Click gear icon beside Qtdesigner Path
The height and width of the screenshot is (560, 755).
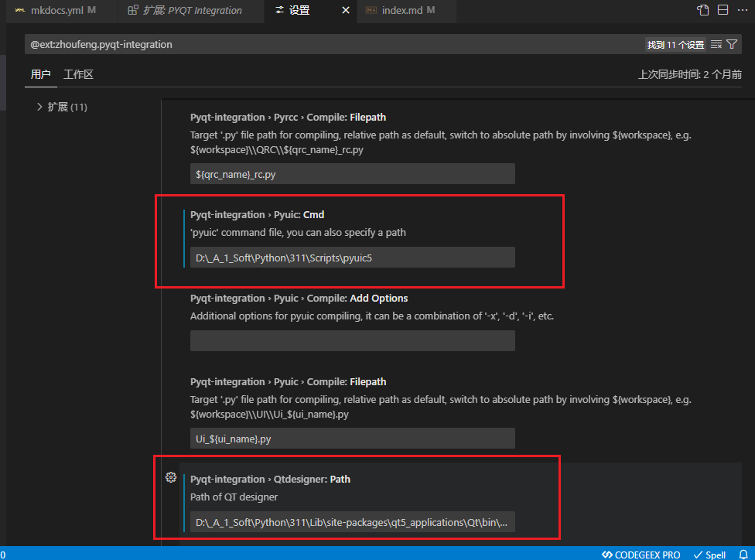tap(172, 478)
